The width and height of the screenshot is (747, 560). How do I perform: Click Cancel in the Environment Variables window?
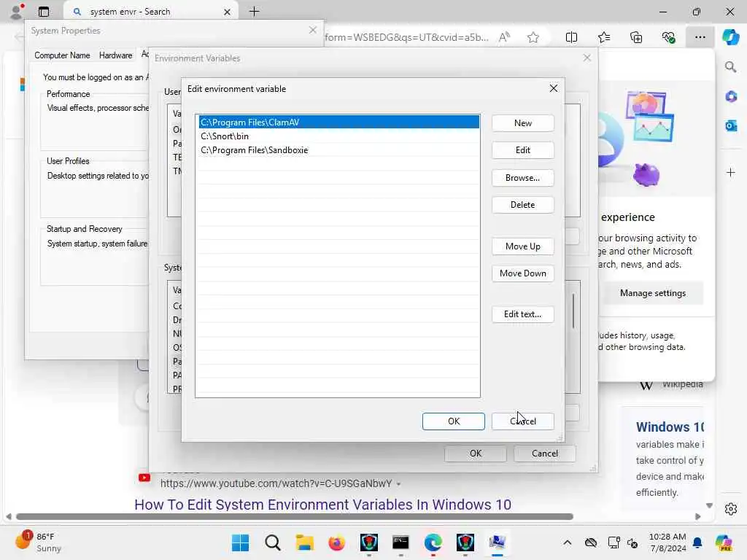point(544,454)
